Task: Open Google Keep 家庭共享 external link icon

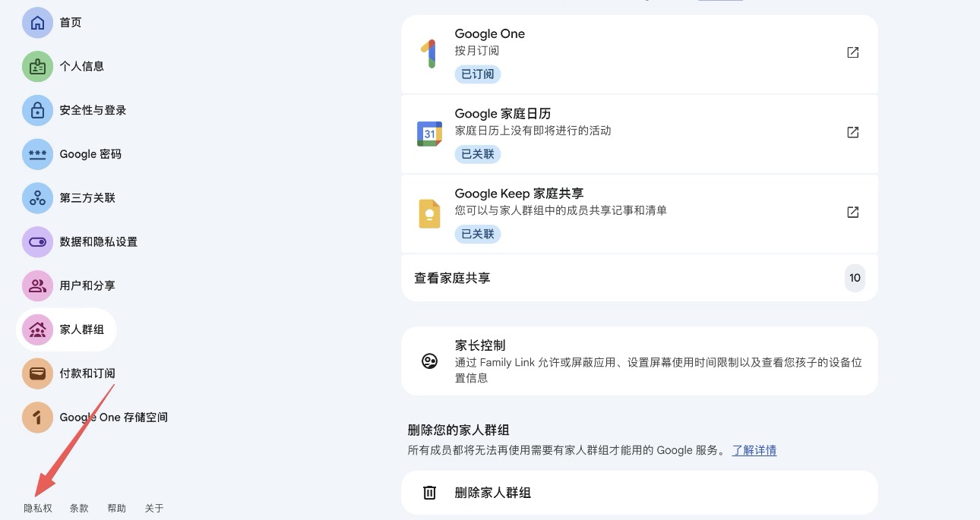Action: (853, 212)
